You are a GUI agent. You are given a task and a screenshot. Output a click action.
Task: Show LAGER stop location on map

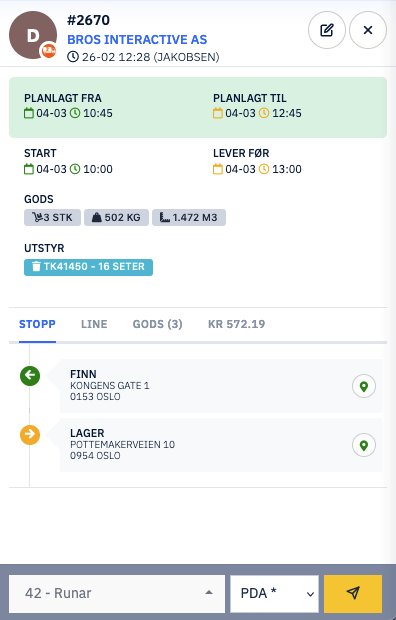[x=364, y=445]
